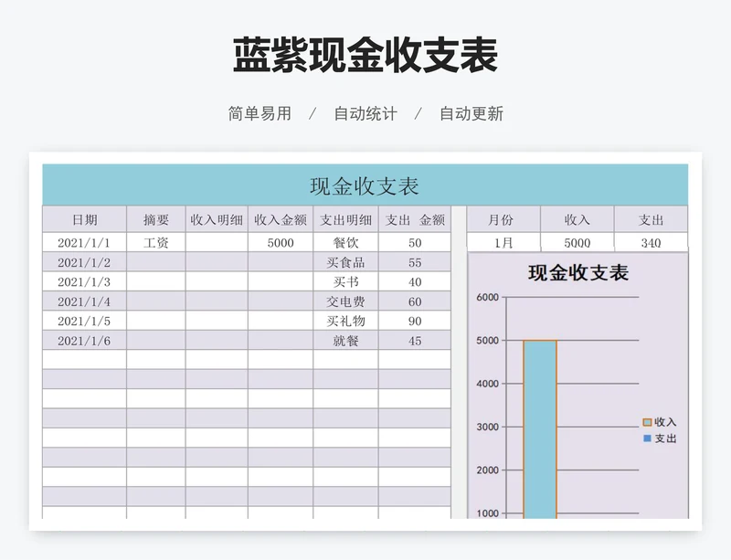Click the 自动更新 subtitle text

point(471,114)
